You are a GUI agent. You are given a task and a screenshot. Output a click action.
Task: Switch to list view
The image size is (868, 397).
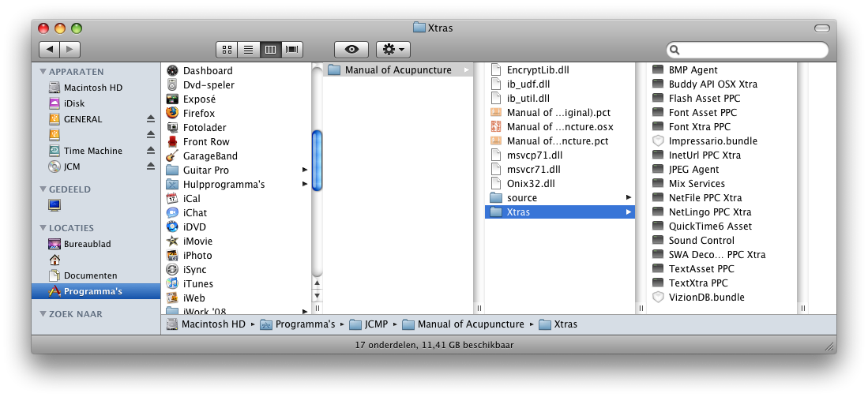pyautogui.click(x=248, y=49)
